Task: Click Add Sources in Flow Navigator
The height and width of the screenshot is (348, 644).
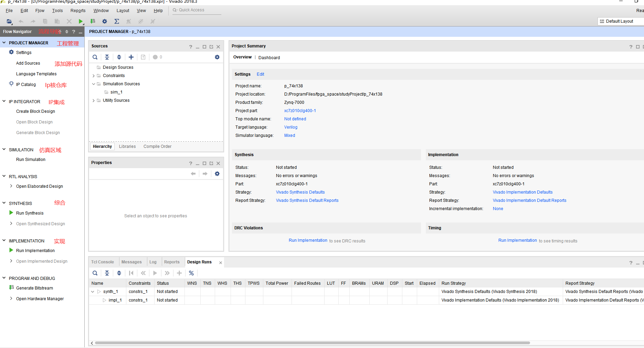Action: tap(28, 63)
